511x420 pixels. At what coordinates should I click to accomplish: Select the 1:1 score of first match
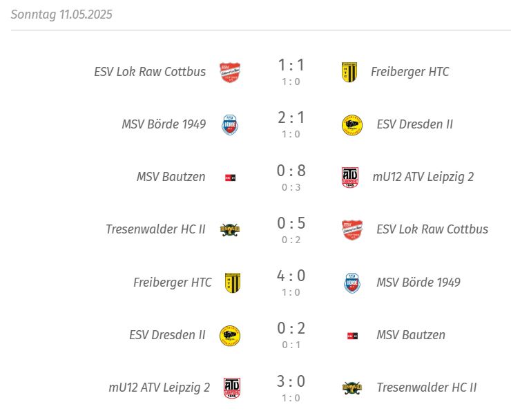291,65
